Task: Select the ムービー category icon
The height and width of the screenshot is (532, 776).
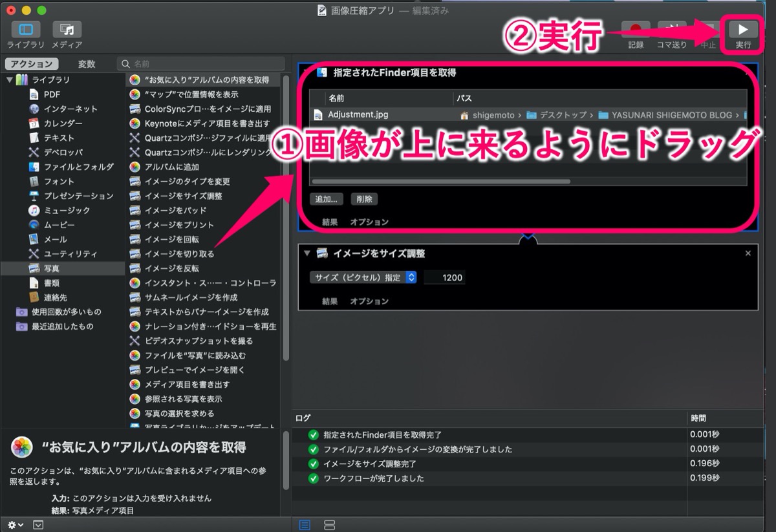Action: pos(34,224)
